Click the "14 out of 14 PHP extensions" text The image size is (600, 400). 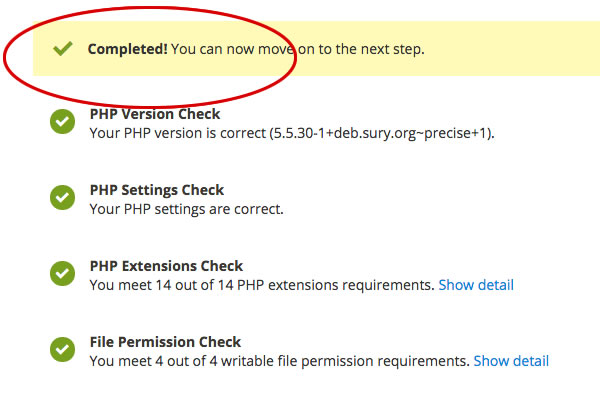click(x=280, y=285)
